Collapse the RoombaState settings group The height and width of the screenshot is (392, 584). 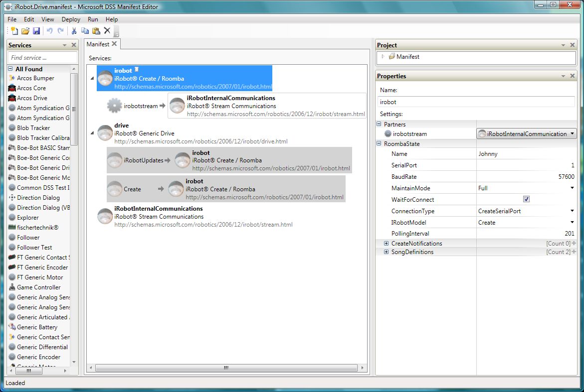379,144
